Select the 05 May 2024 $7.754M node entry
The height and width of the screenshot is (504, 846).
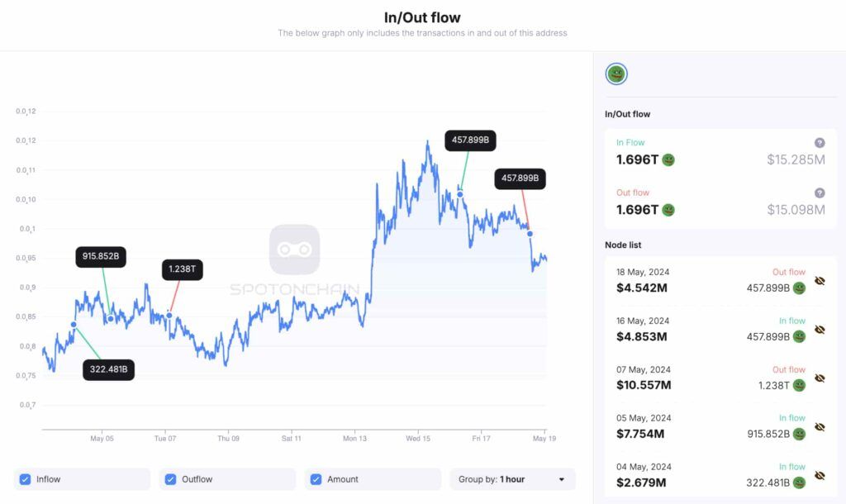tap(720, 426)
